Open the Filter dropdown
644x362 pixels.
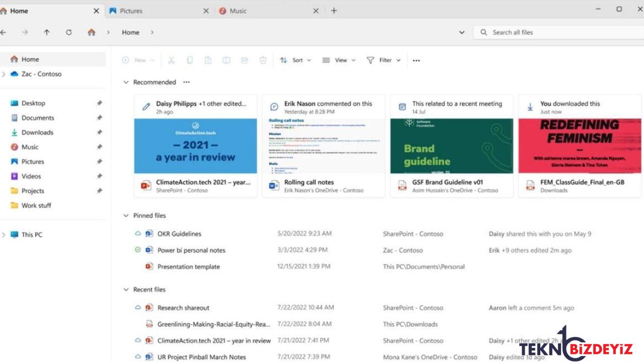[x=383, y=60]
